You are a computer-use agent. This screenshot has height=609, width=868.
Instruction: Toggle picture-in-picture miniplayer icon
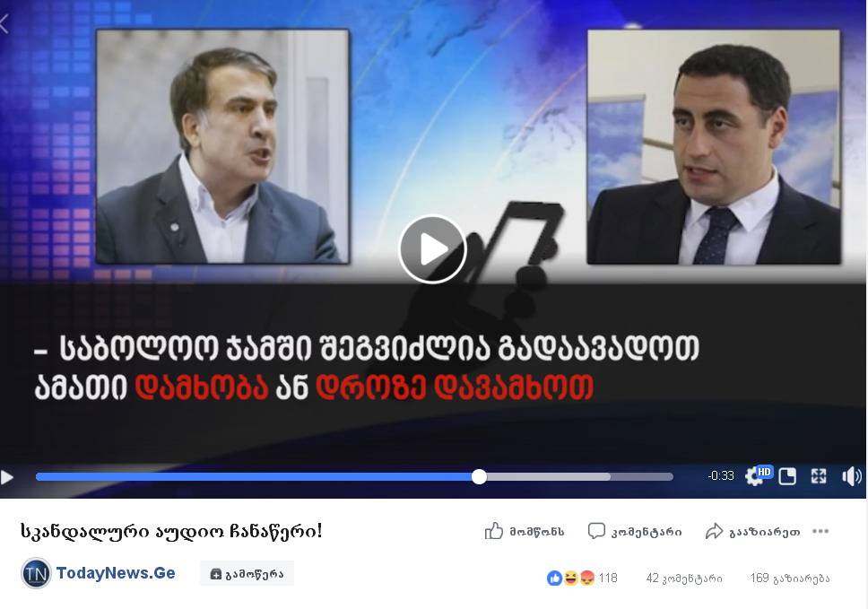[787, 476]
